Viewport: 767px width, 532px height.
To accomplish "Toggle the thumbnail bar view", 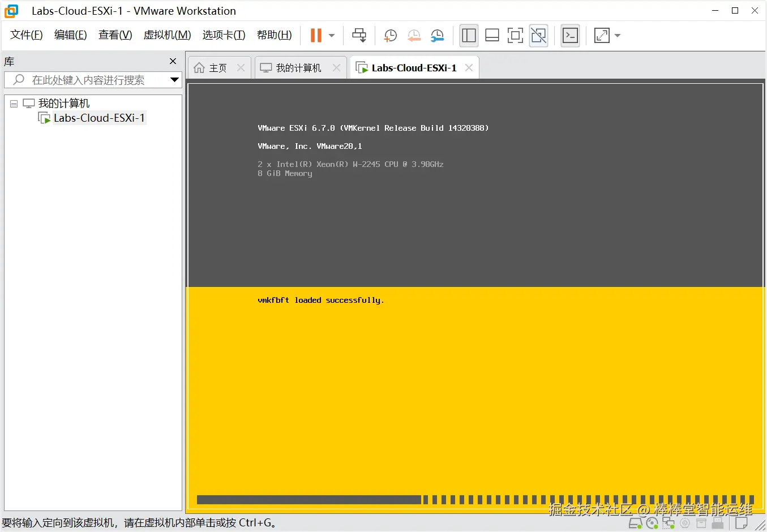I will (x=492, y=35).
